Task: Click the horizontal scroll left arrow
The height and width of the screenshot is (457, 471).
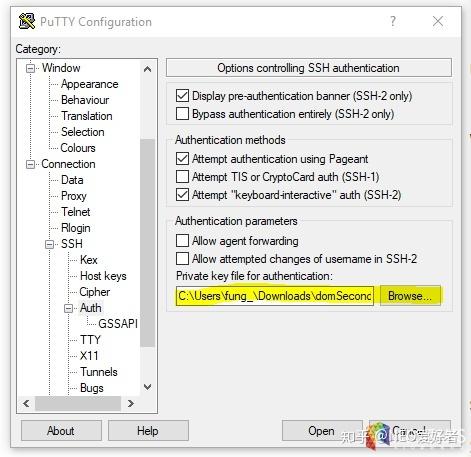Action: coord(26,403)
